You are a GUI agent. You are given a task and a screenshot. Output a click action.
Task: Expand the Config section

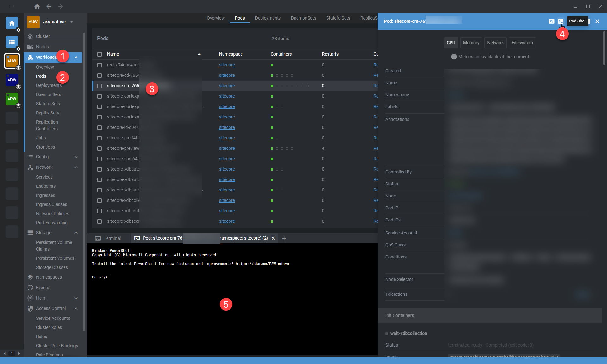[76, 157]
